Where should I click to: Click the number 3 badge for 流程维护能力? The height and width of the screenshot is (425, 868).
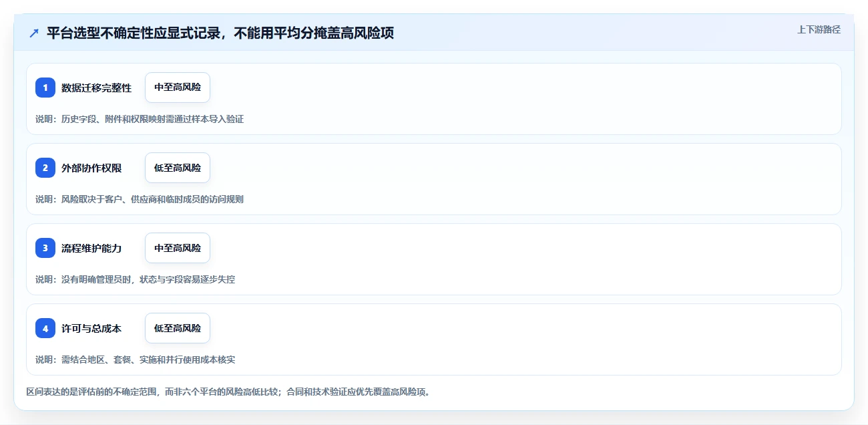point(45,248)
